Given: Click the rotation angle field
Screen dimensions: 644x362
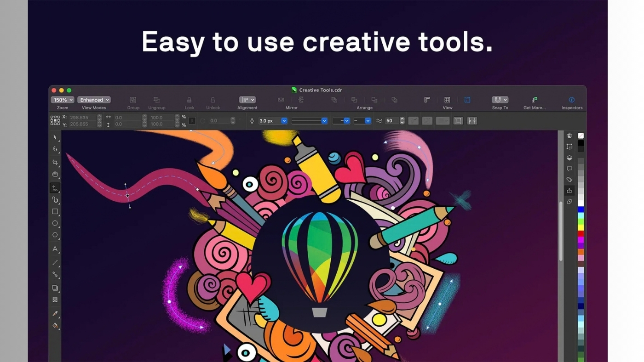Looking at the screenshot, I should (219, 121).
